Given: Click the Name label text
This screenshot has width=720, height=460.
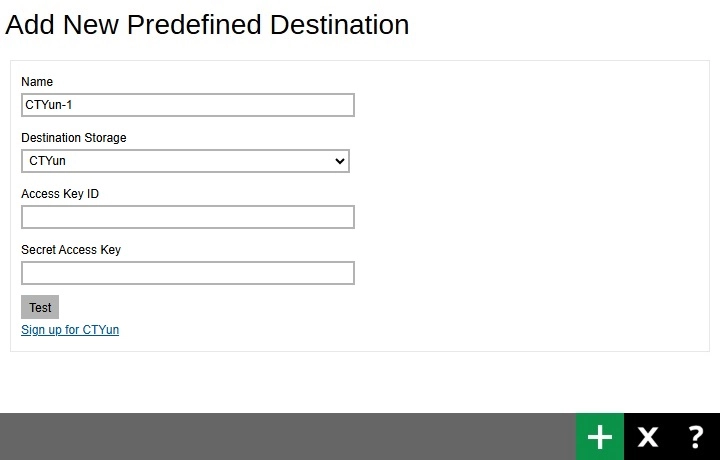Looking at the screenshot, I should 37,82.
